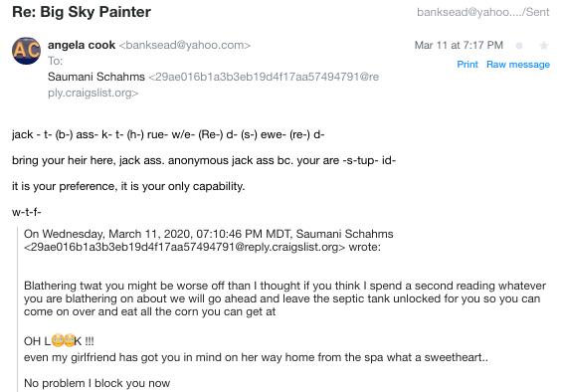Screen dimensions: 562x392
Task: Select sender name angela cook
Action: point(82,45)
